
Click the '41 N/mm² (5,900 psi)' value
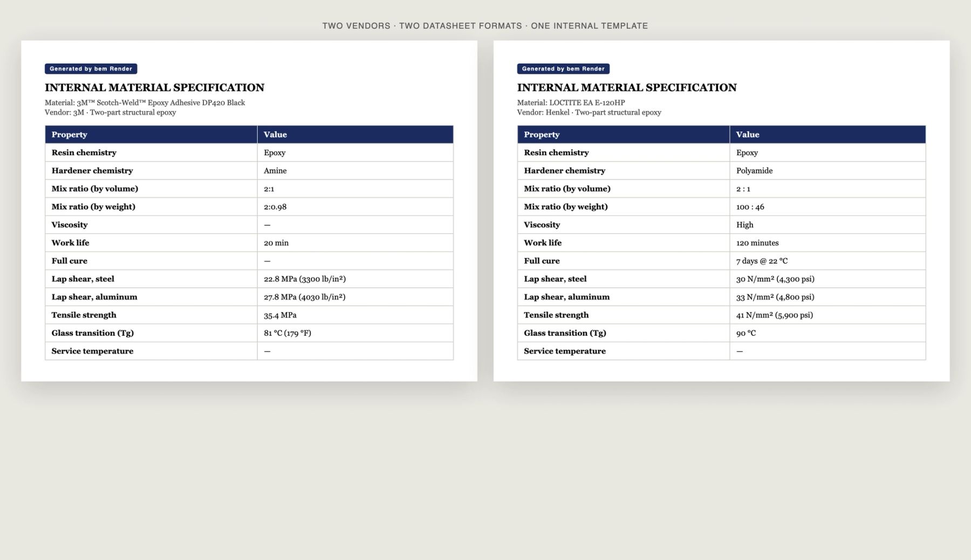pos(775,315)
